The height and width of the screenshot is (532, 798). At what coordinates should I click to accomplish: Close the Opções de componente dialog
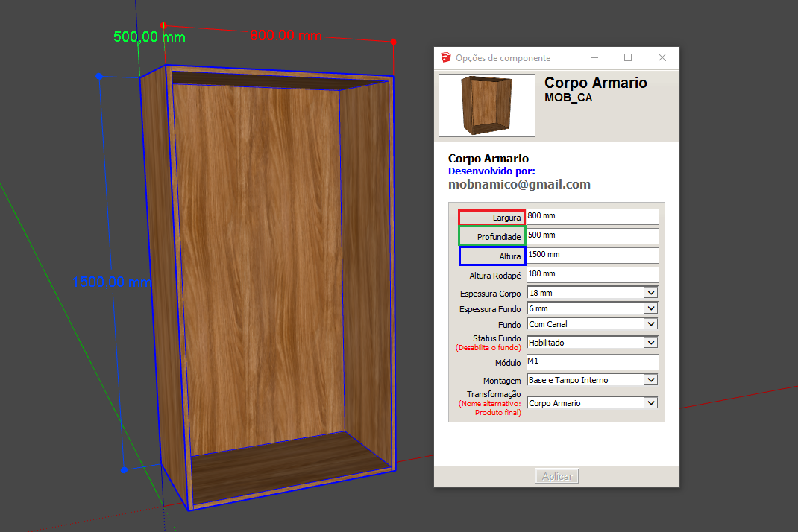(x=662, y=58)
